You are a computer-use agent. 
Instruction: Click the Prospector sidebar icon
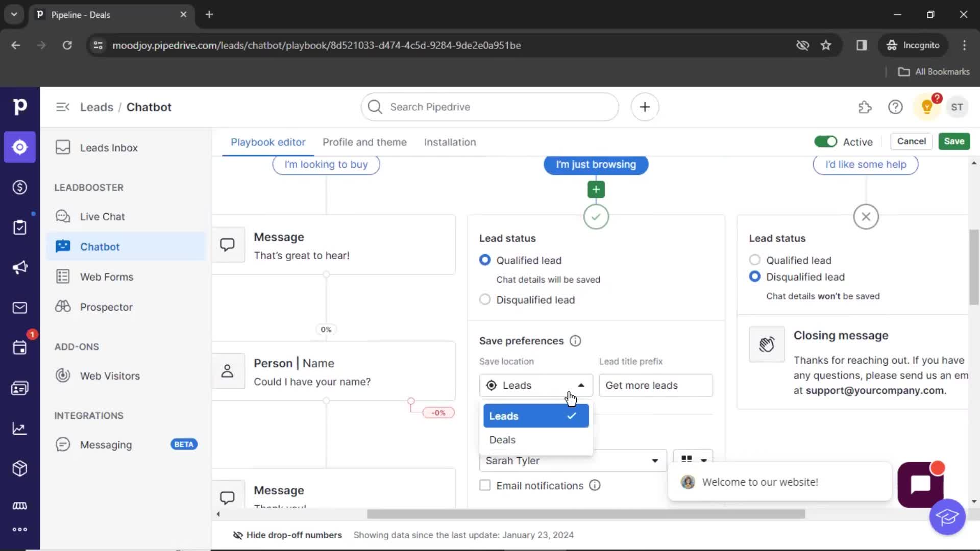point(63,306)
